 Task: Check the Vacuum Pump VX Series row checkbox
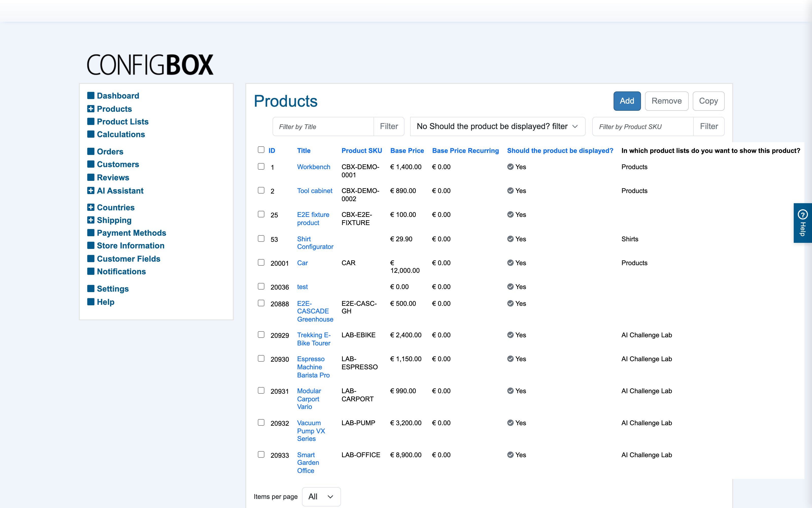[261, 423]
